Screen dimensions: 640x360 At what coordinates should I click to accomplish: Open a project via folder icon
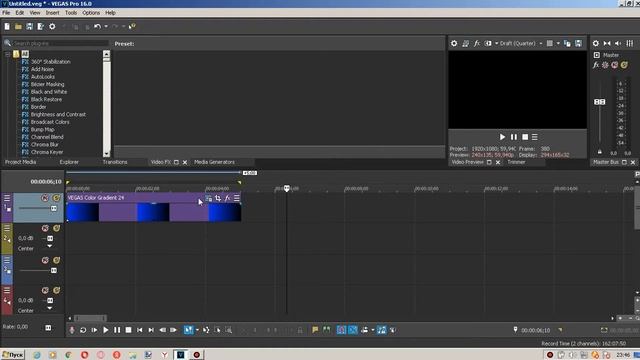pyautogui.click(x=18, y=27)
